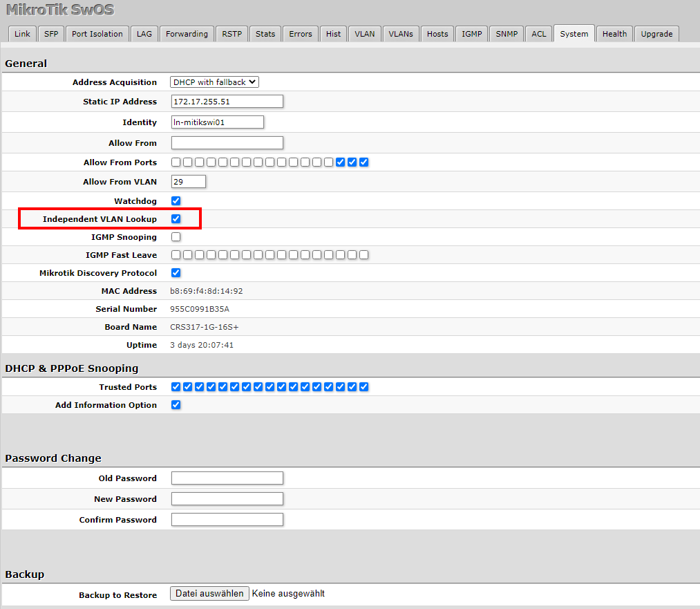Open the Hist tab
This screenshot has height=609, width=700.
[334, 34]
